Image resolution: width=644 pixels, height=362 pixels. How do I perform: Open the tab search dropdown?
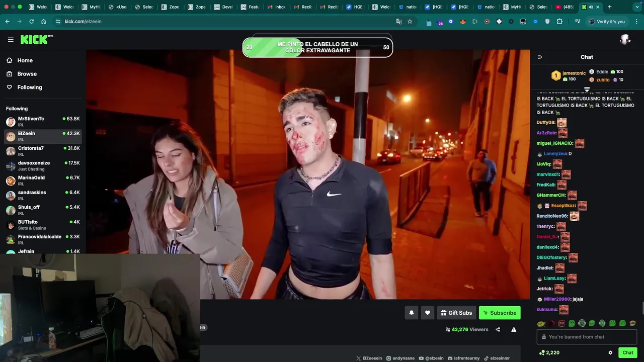(637, 7)
